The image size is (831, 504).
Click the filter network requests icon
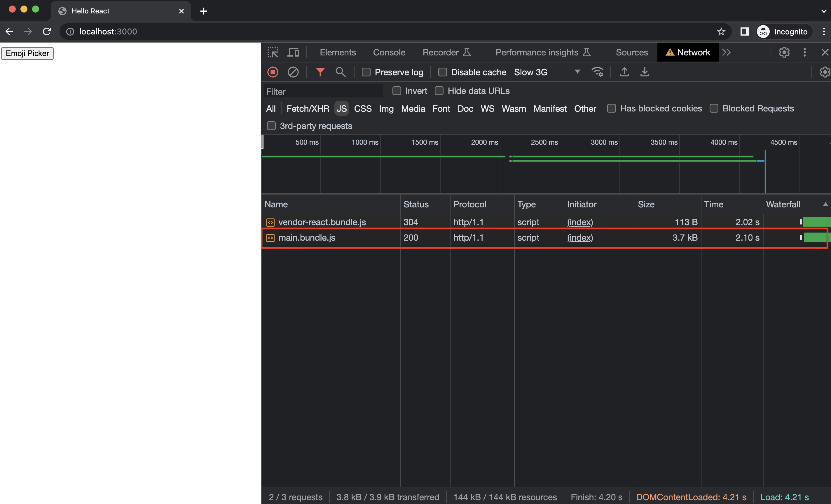[x=320, y=71]
